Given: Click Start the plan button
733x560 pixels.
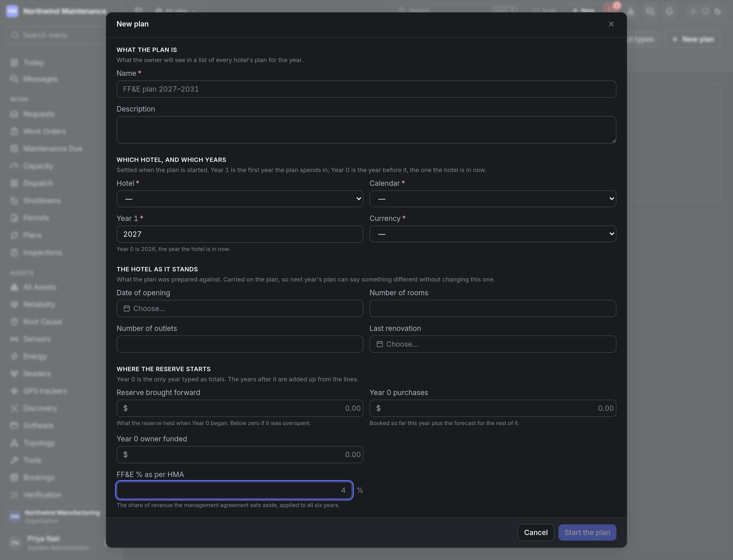Looking at the screenshot, I should point(587,532).
